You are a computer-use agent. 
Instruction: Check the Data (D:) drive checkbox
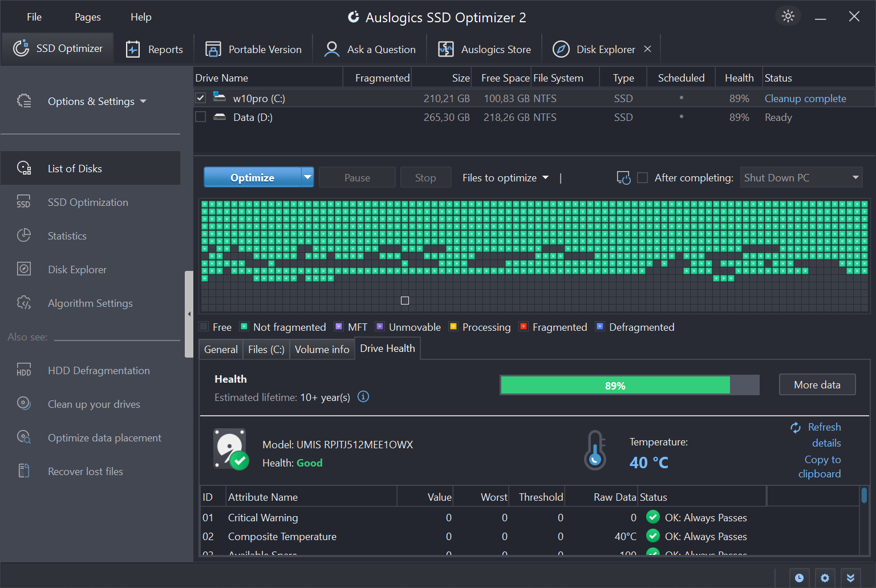pyautogui.click(x=200, y=117)
